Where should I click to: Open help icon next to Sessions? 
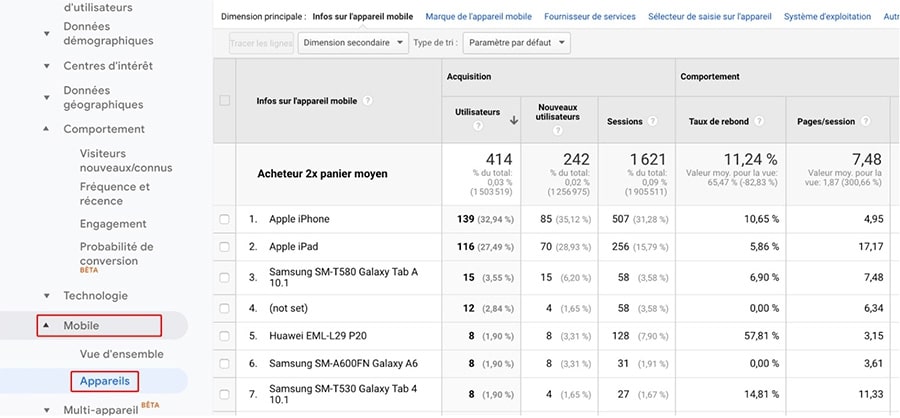[x=652, y=121]
